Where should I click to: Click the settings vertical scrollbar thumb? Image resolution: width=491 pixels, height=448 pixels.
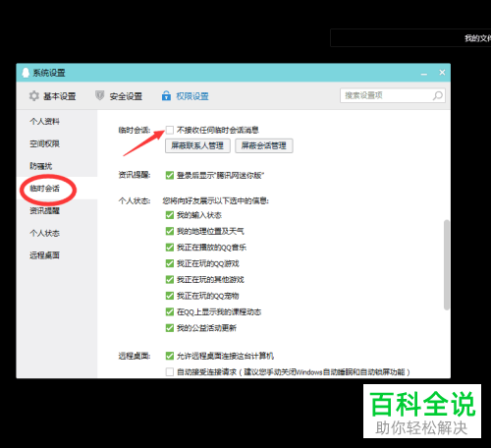pyautogui.click(x=446, y=265)
